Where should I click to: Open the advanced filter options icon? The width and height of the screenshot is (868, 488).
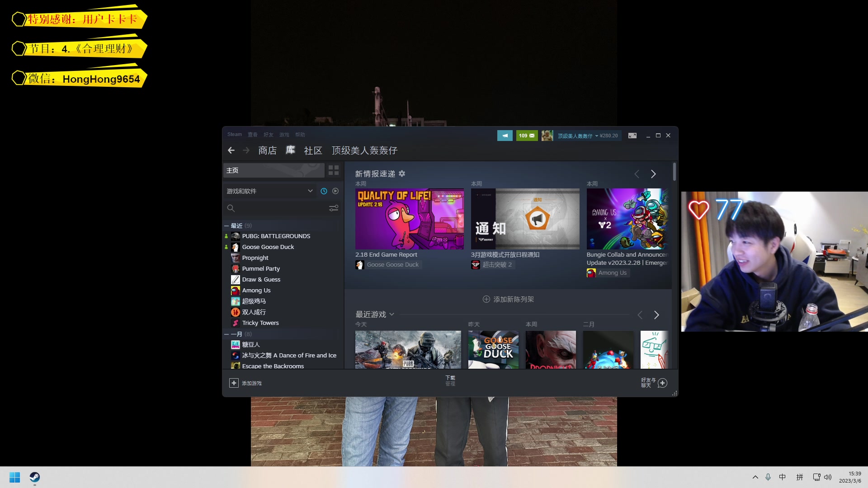click(334, 208)
